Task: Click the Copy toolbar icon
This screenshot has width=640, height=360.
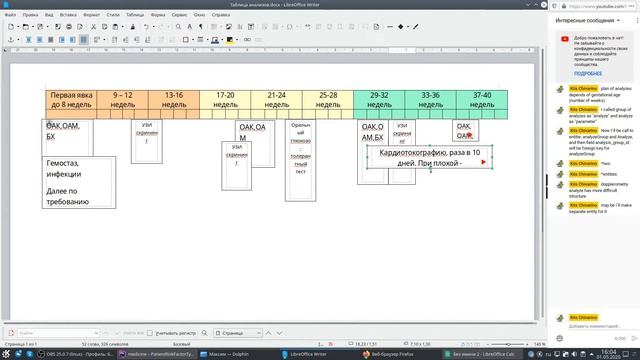Action: (104, 27)
